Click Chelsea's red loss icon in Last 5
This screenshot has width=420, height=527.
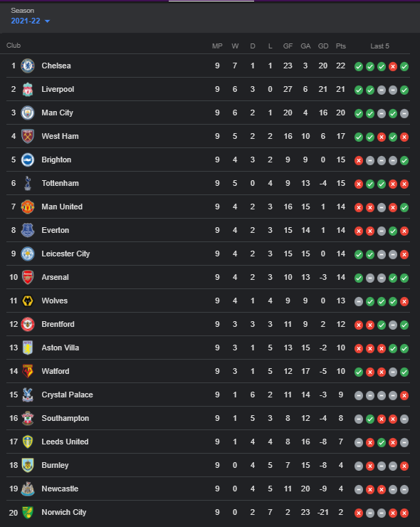(393, 66)
